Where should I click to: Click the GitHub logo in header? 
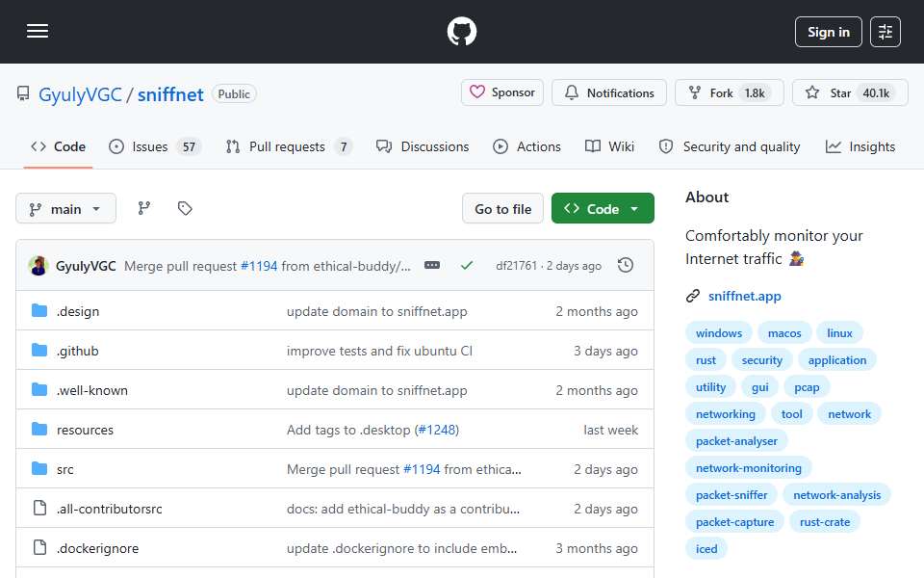(x=461, y=31)
